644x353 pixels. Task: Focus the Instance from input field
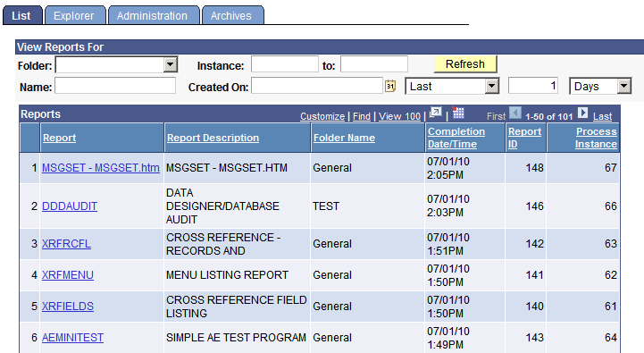[285, 64]
